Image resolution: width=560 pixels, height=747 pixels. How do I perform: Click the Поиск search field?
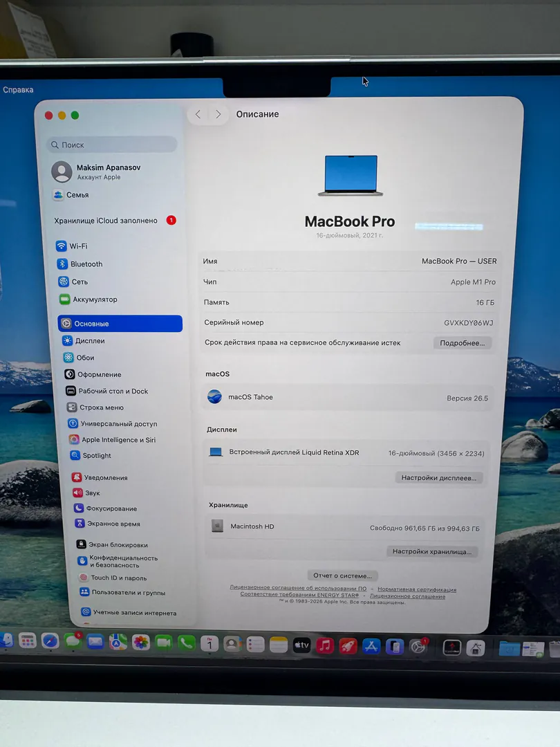112,145
